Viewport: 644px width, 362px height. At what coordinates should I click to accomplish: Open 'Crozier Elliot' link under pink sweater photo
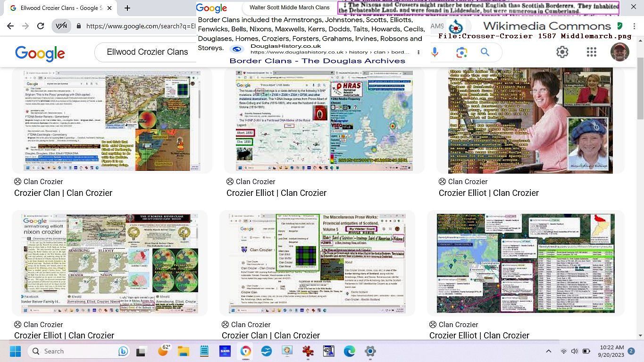(x=489, y=193)
